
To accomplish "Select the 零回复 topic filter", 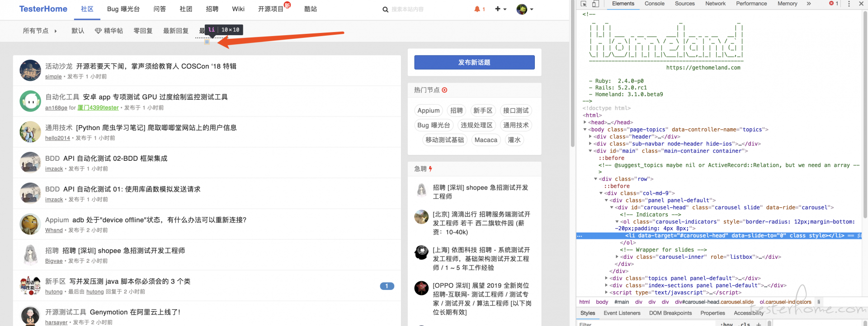I will 143,31.
